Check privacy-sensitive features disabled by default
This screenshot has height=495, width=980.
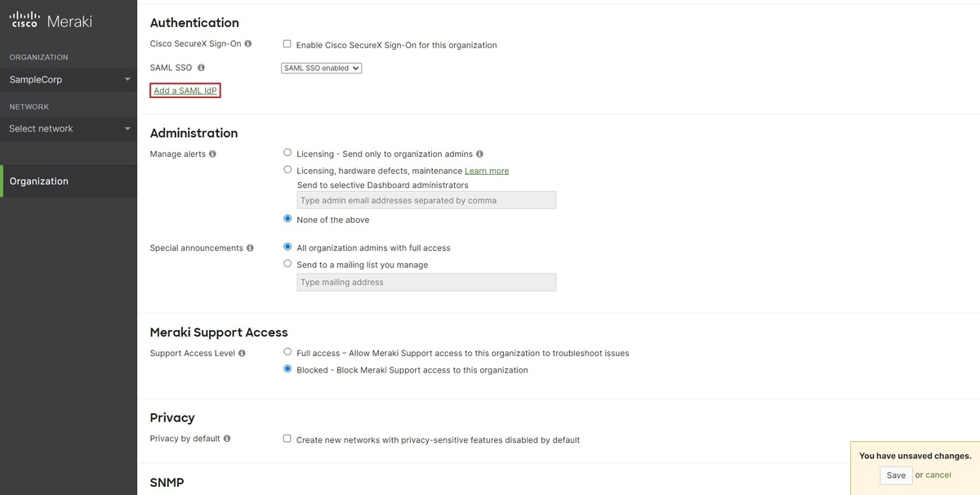(287, 439)
